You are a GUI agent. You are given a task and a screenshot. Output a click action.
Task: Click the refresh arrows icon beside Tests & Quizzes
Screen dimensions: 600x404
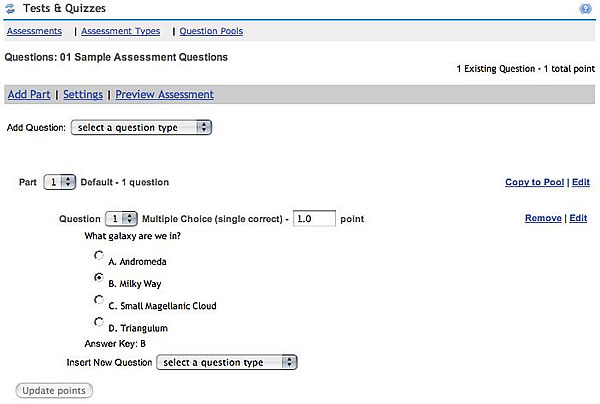click(x=10, y=8)
